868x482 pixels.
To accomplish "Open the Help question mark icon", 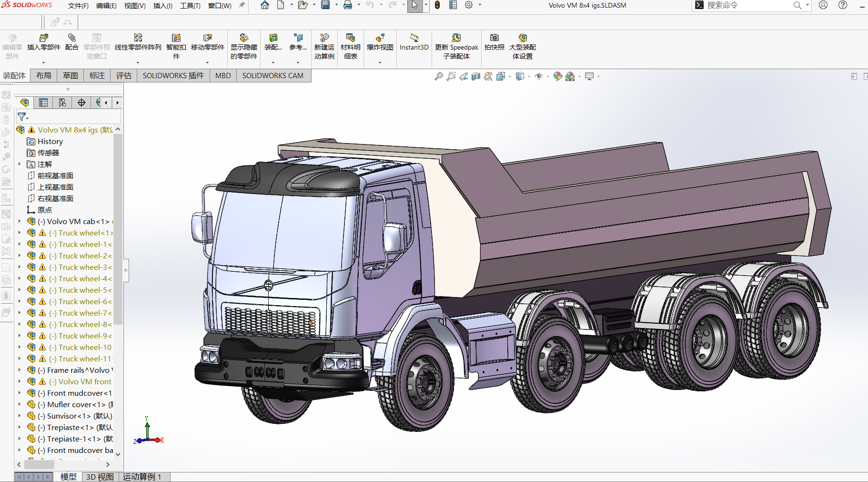I will (843, 5).
